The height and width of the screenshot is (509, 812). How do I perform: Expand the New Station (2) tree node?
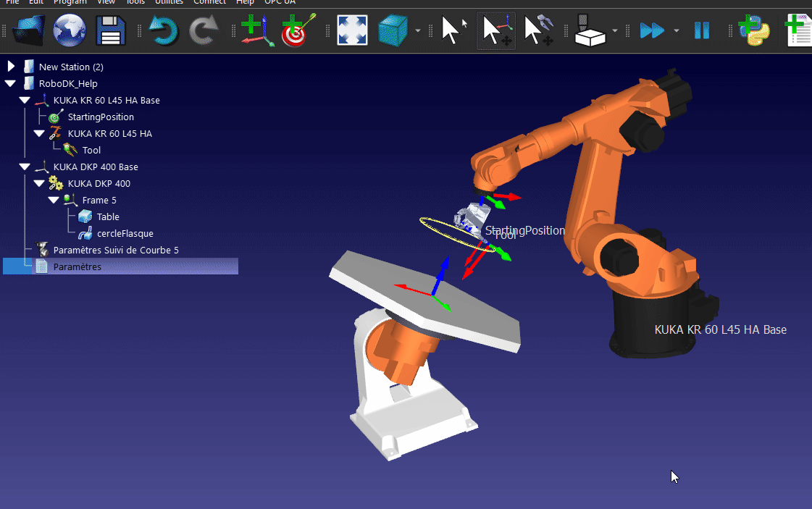pos(11,67)
